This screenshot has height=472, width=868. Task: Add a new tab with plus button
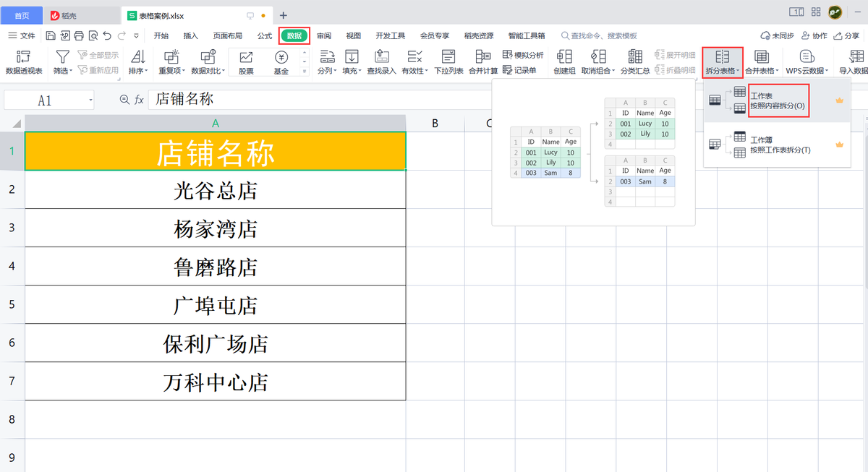pos(284,15)
